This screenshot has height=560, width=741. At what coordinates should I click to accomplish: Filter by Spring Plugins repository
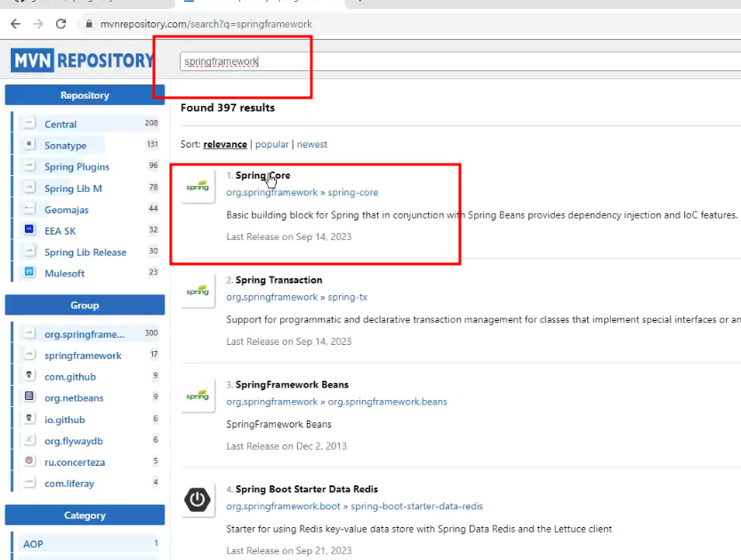[77, 167]
